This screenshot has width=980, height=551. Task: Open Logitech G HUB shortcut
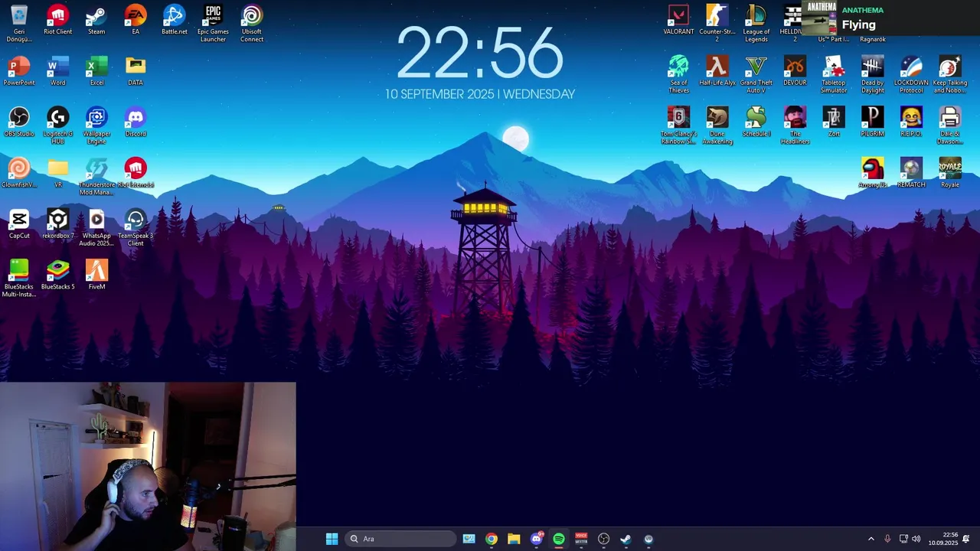(x=57, y=126)
